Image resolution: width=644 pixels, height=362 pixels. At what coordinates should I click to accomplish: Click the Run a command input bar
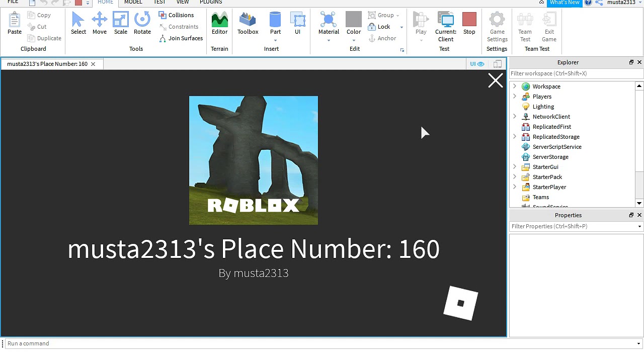320,343
